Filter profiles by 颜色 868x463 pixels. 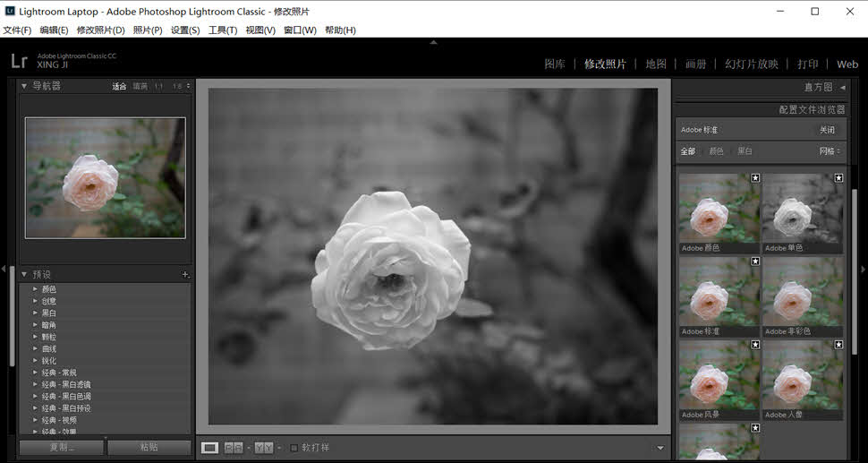[x=716, y=151]
